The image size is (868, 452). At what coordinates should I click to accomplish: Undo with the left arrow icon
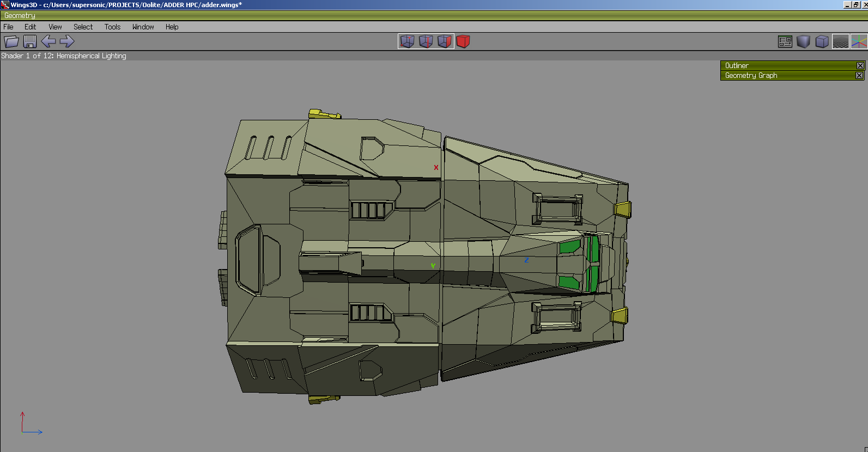tap(48, 41)
